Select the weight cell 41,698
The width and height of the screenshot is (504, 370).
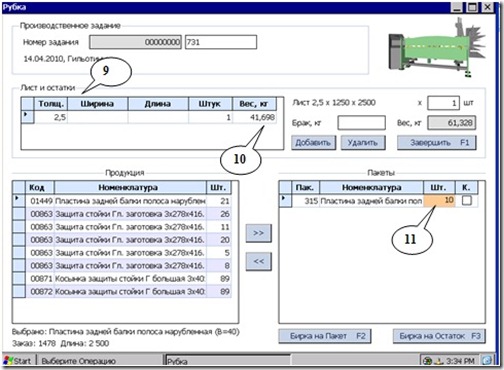click(254, 117)
